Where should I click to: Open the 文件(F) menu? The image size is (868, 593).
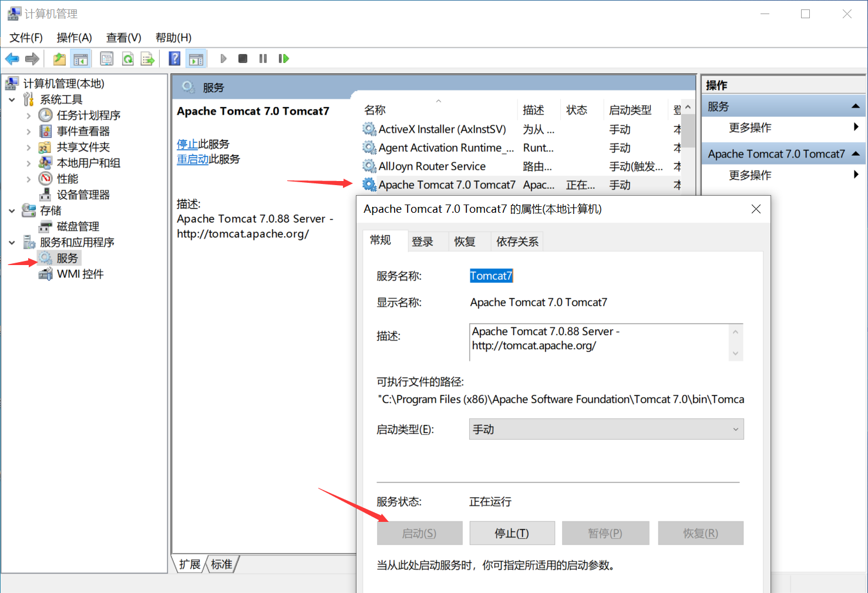pos(26,38)
